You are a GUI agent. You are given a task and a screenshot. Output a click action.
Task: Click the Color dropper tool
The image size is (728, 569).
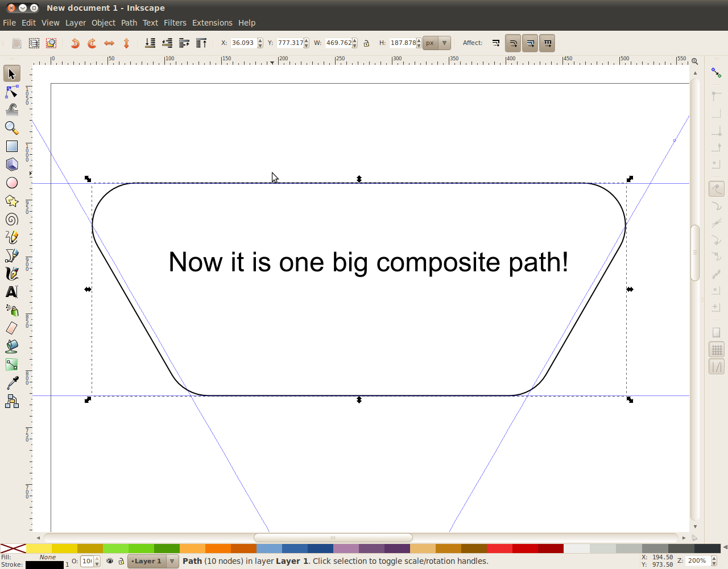[12, 383]
